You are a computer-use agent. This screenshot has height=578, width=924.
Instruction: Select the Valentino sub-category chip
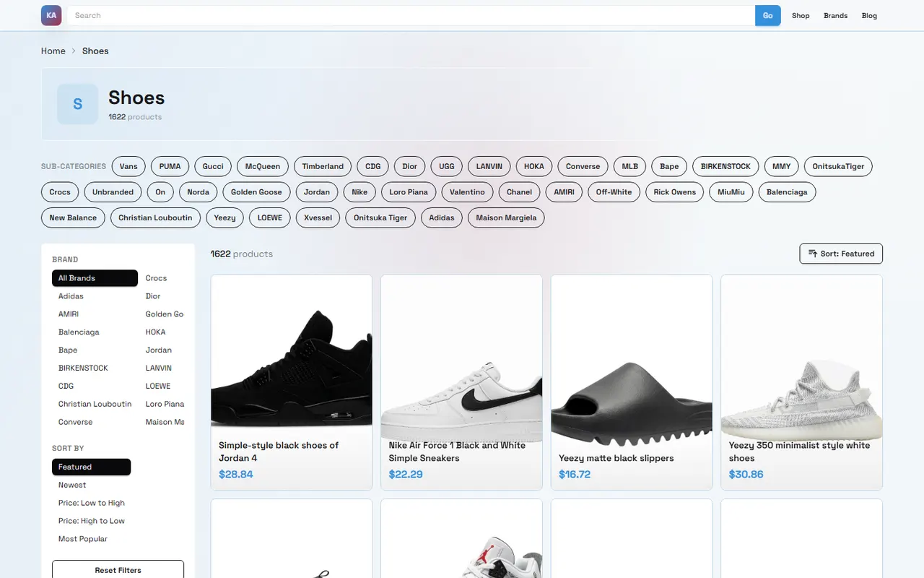pyautogui.click(x=468, y=192)
